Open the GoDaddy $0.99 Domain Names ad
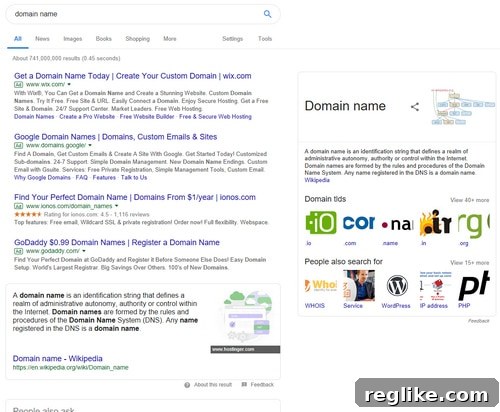This screenshot has width=500, height=412. point(117,243)
